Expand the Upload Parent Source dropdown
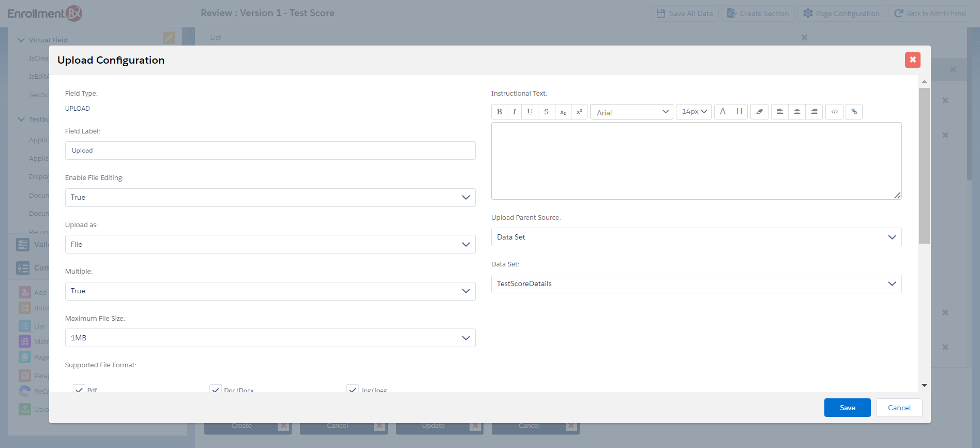Screen dimensions: 980x448 696,237
